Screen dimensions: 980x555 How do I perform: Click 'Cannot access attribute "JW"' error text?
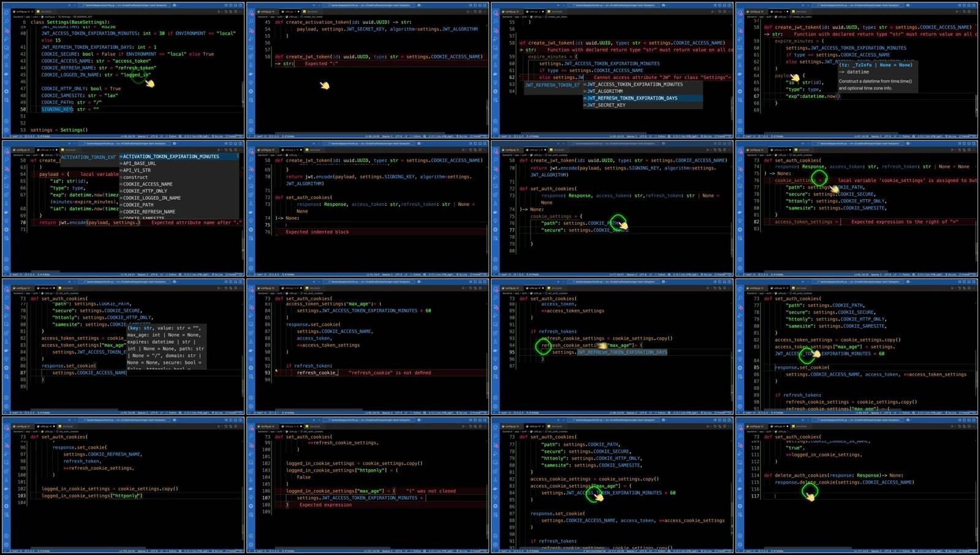pyautogui.click(x=662, y=78)
